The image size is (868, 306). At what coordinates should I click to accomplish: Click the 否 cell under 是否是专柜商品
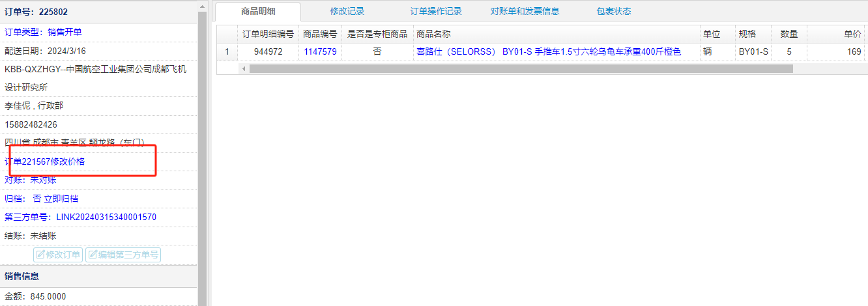pos(377,51)
